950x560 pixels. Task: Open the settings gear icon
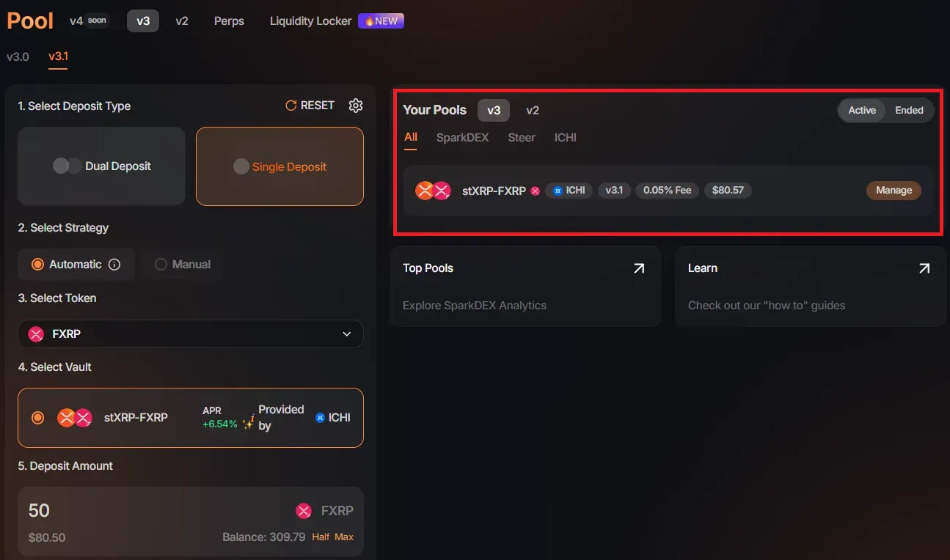point(356,106)
